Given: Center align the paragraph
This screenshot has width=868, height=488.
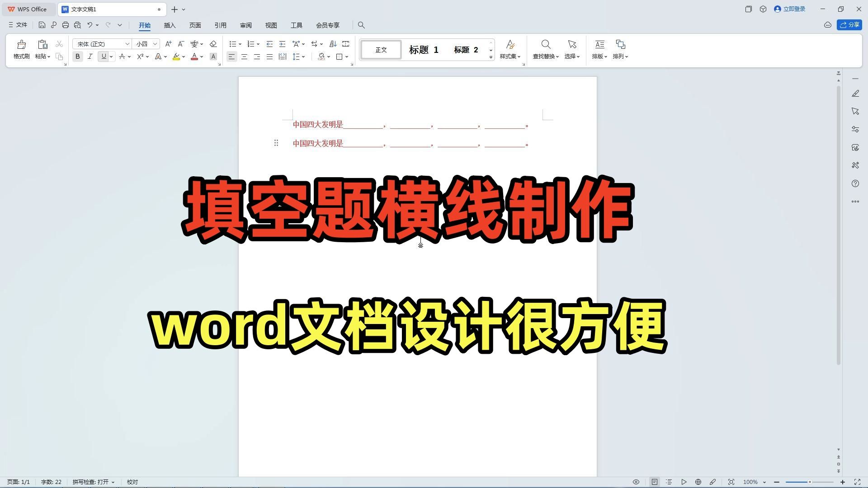Looking at the screenshot, I should (x=244, y=56).
